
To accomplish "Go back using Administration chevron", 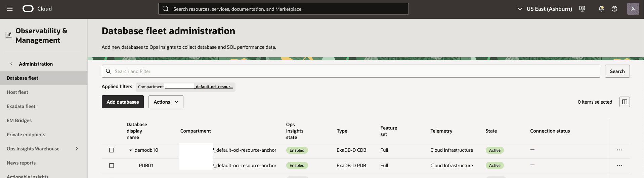I will click(11, 64).
